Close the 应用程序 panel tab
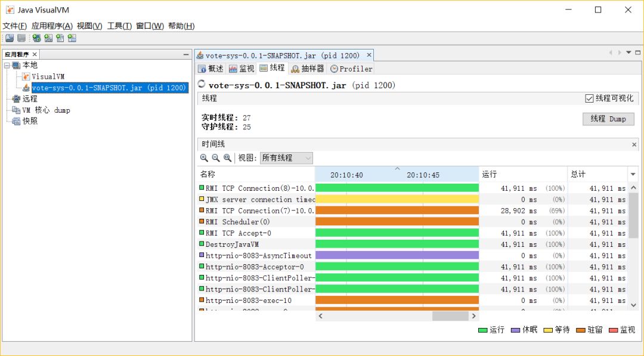The height and width of the screenshot is (356, 644). point(35,54)
